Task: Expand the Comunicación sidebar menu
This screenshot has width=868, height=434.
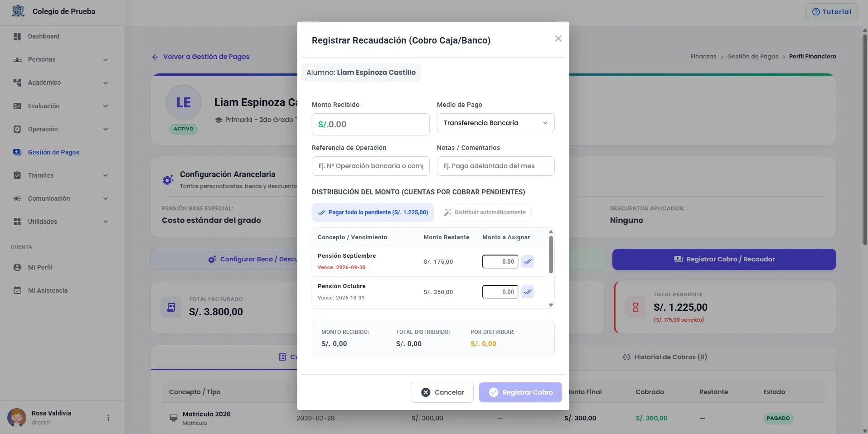Action: pos(62,198)
